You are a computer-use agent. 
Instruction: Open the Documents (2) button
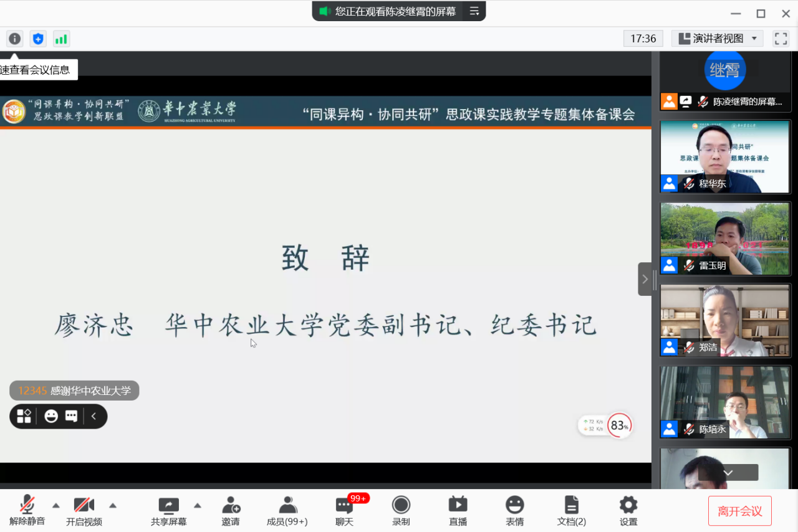571,510
